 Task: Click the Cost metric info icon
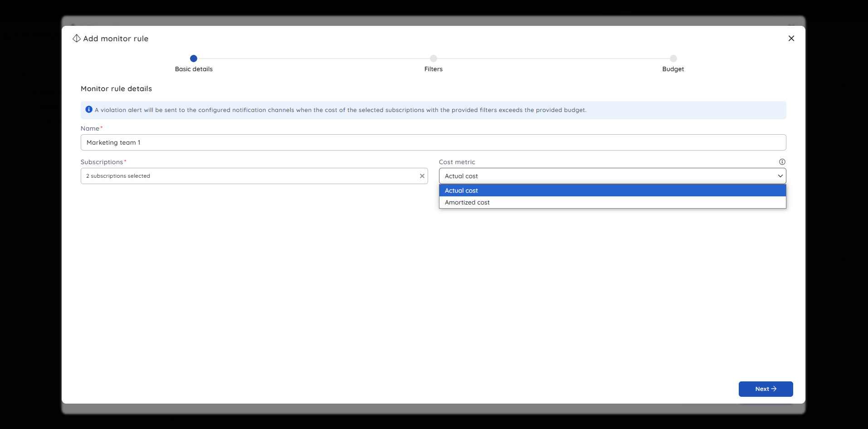tap(782, 162)
